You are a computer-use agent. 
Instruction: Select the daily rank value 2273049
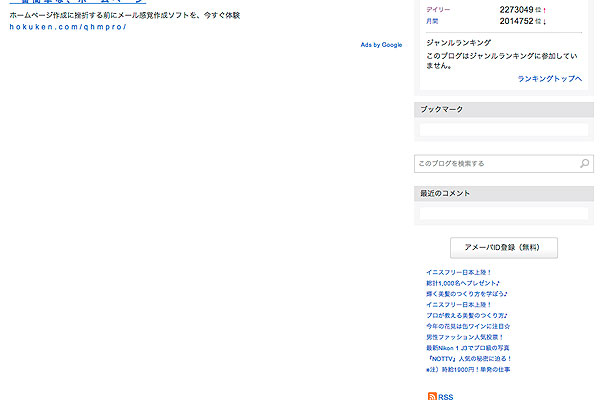(516, 10)
